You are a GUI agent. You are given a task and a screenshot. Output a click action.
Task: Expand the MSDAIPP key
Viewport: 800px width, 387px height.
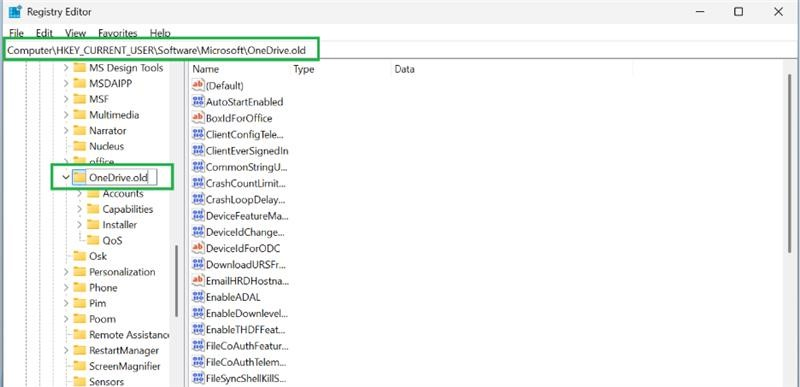point(65,84)
